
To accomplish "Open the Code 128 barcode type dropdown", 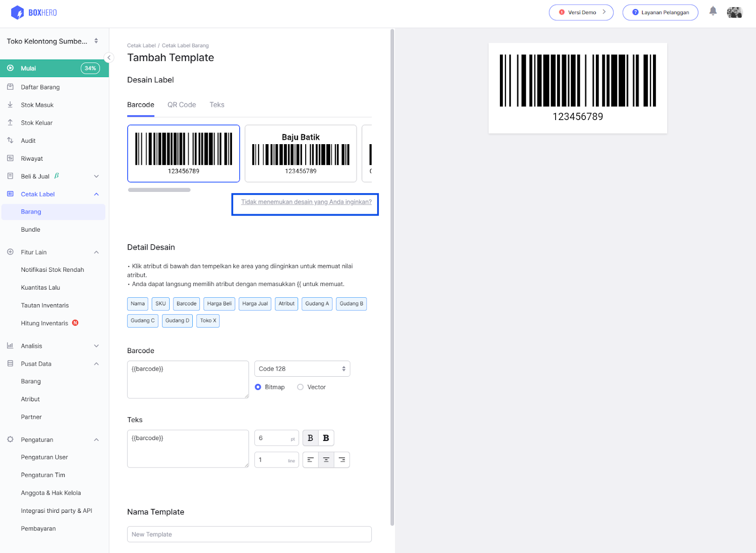I will pyautogui.click(x=302, y=369).
